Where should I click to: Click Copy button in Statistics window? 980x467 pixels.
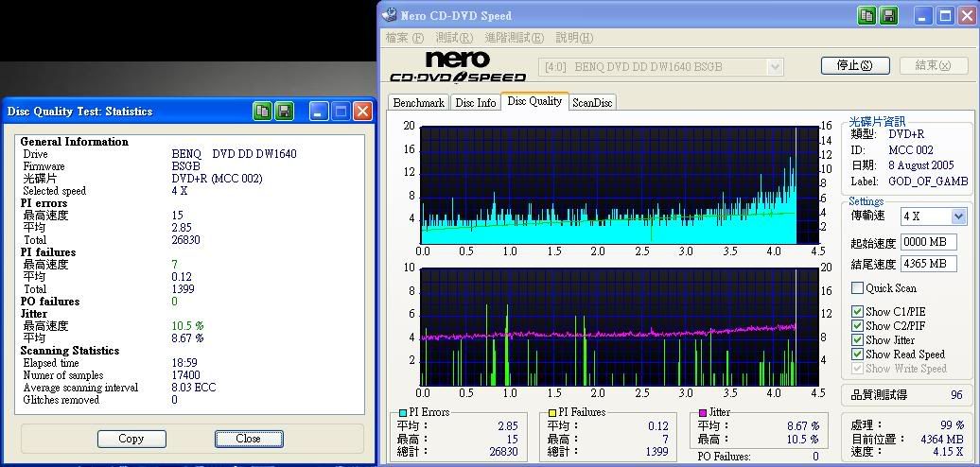(131, 439)
